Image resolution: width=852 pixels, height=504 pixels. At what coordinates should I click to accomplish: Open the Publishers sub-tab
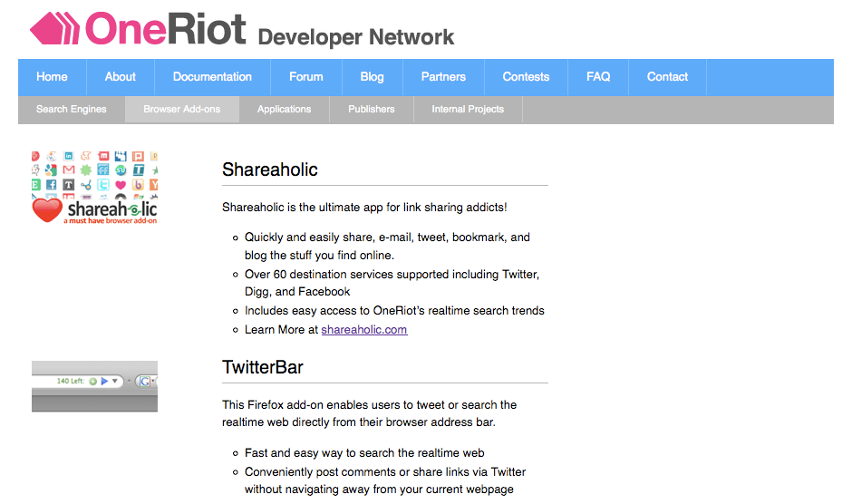tap(372, 110)
